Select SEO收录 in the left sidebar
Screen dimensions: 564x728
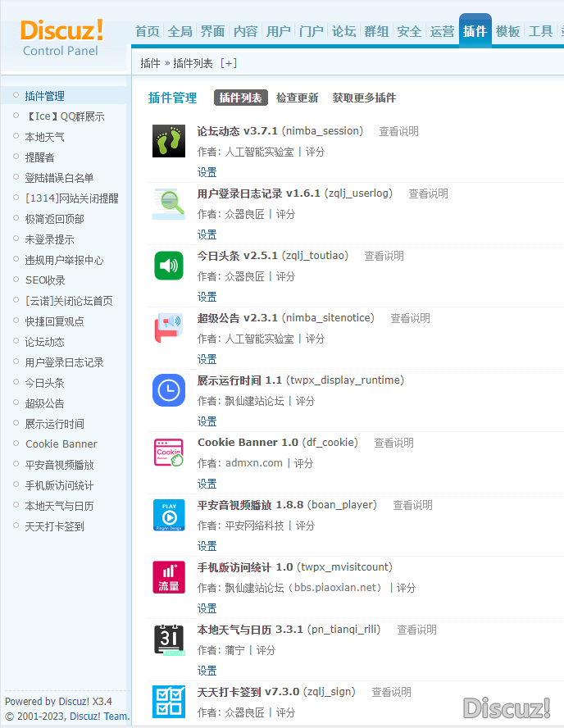[45, 280]
